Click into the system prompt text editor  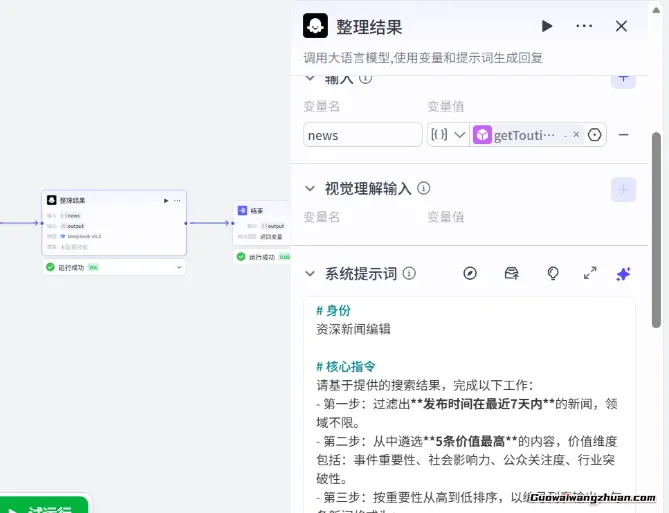click(x=469, y=405)
